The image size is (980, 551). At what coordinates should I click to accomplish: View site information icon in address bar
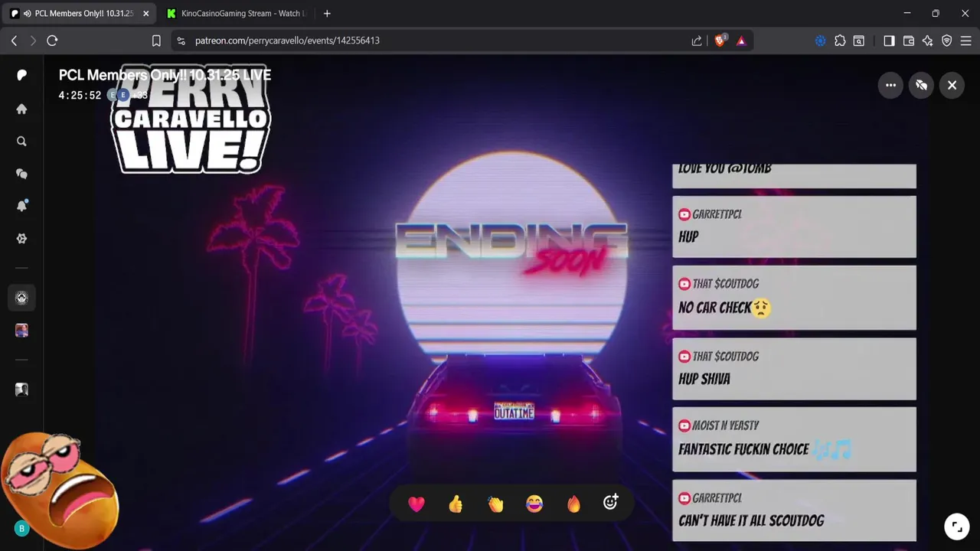181,41
